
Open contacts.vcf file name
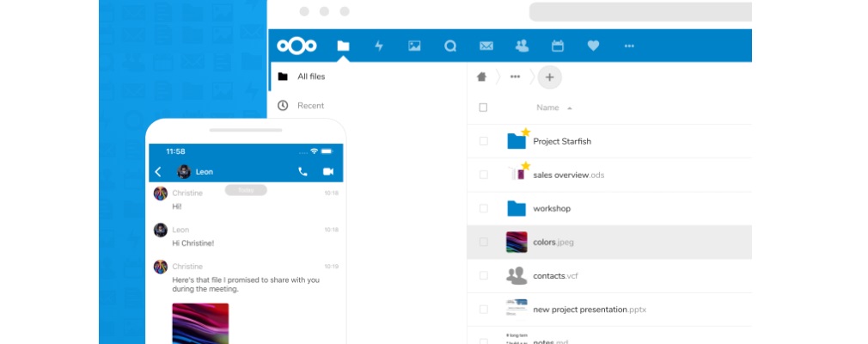coord(555,275)
